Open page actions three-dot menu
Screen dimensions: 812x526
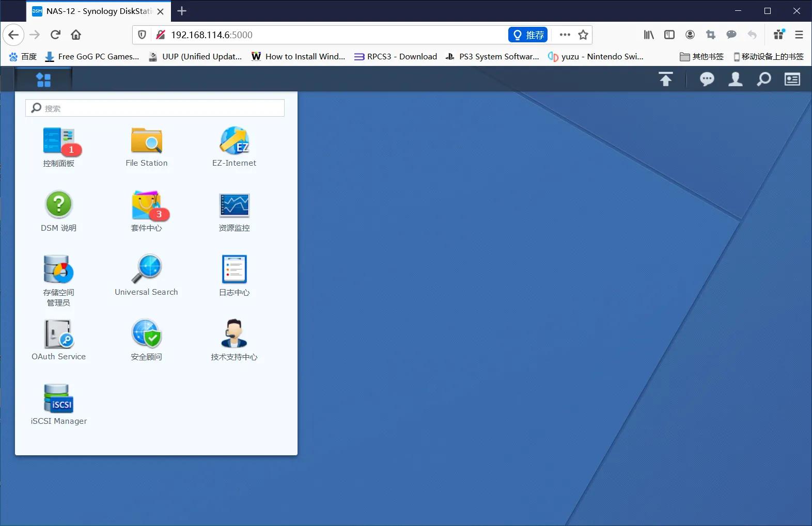pyautogui.click(x=565, y=35)
